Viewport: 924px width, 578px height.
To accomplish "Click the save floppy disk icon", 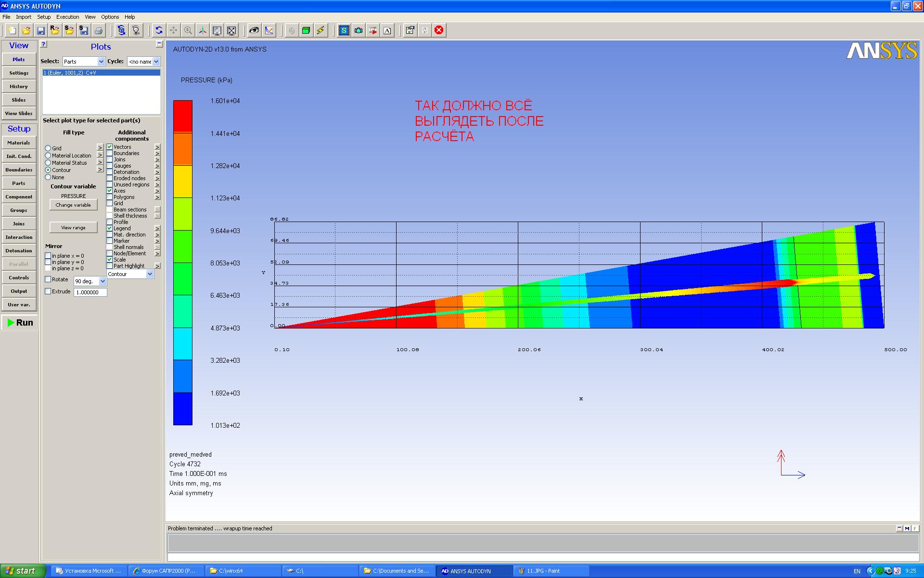I will [x=41, y=30].
